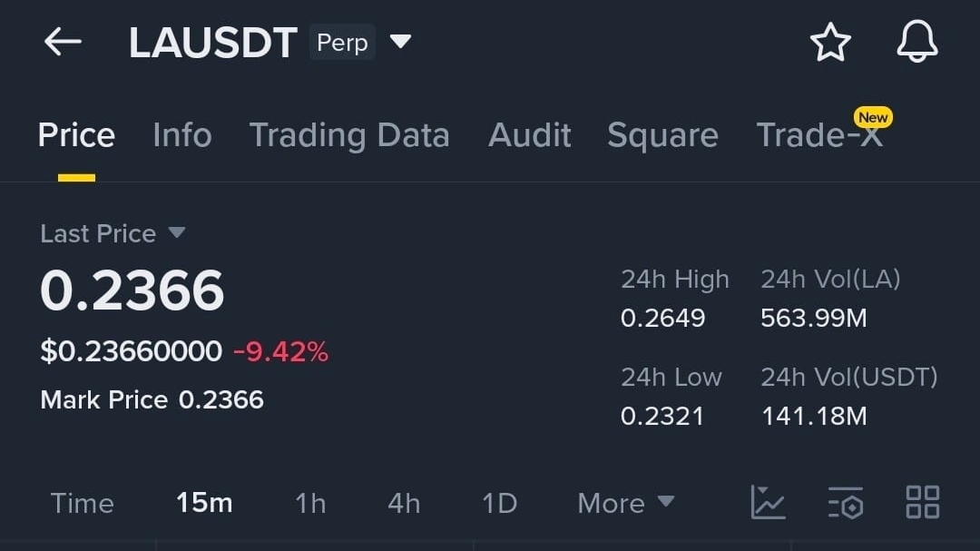980x551 pixels.
Task: Open chart indicators icon
Action: click(768, 502)
